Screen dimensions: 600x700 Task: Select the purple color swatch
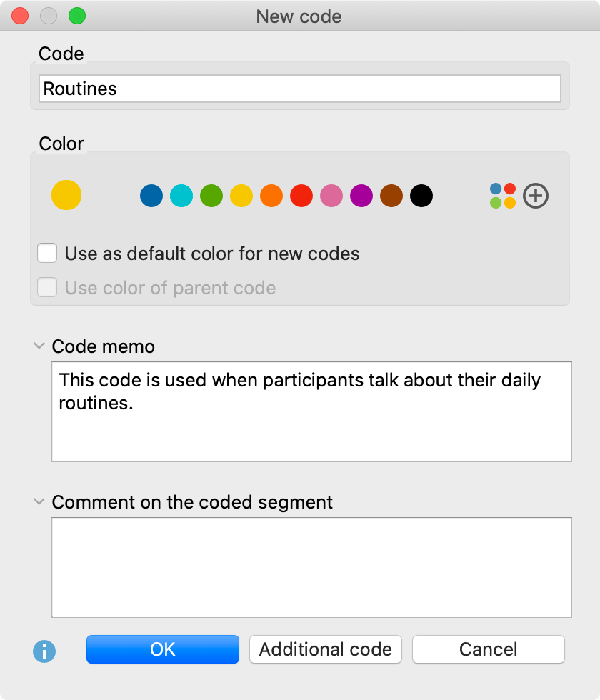click(x=361, y=196)
